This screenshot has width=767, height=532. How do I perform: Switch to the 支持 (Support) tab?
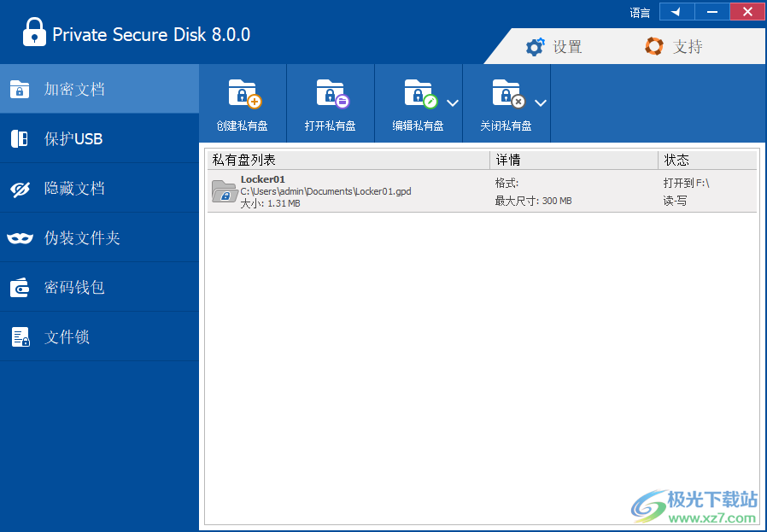point(675,47)
